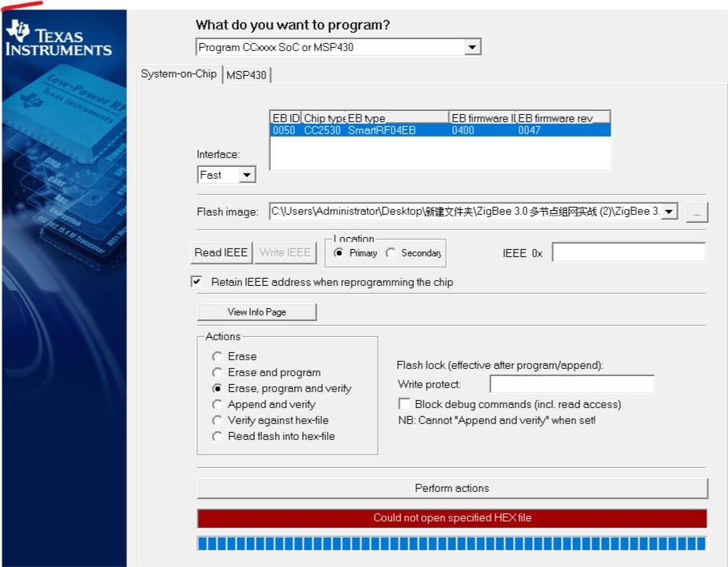Select Read flash into hex-file action
This screenshot has width=728, height=567.
point(217,437)
